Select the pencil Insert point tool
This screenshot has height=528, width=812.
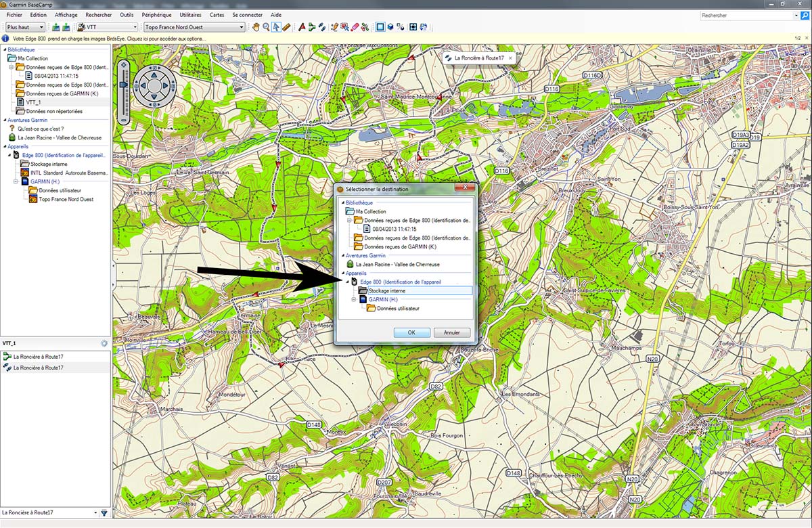[x=334, y=27]
